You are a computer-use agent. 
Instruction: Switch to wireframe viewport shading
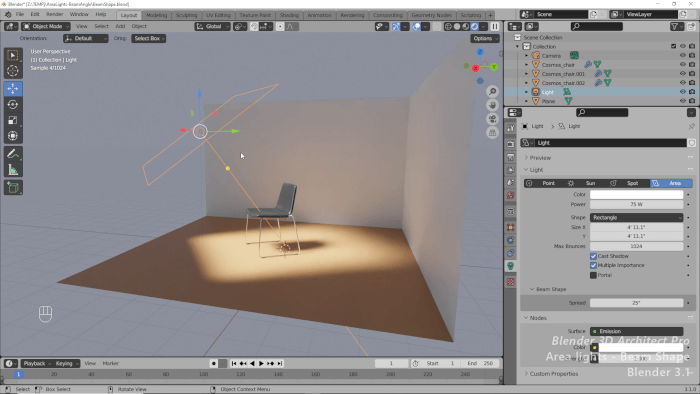click(448, 27)
